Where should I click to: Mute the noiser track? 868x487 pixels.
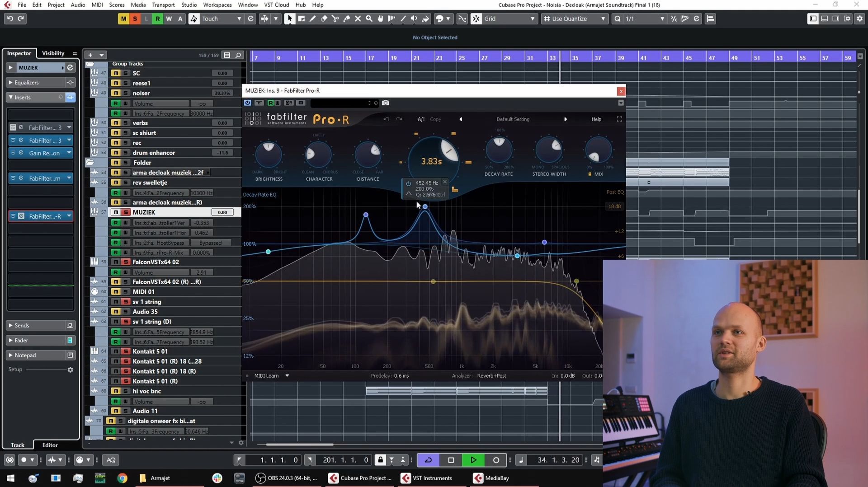click(116, 93)
